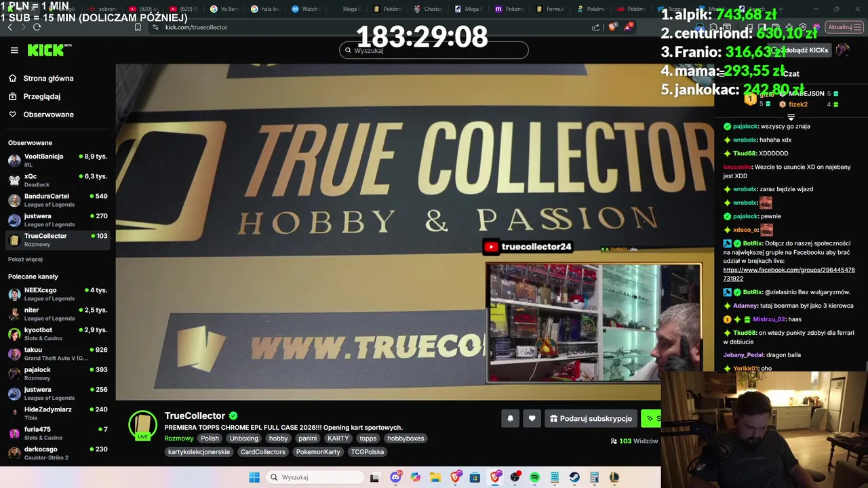The image size is (868, 488).
Task: Click the Podaruj subskrypcje button
Action: click(591, 419)
